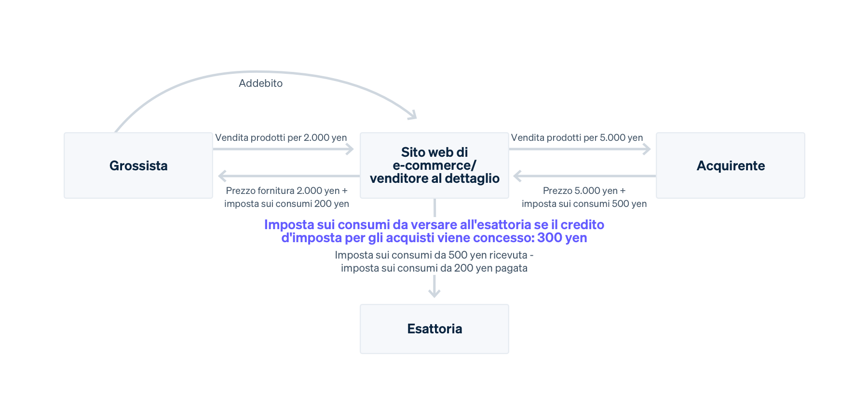Click the 'imposta sui consumi 500 yen' line
This screenshot has width=868, height=411.
pyautogui.click(x=584, y=204)
